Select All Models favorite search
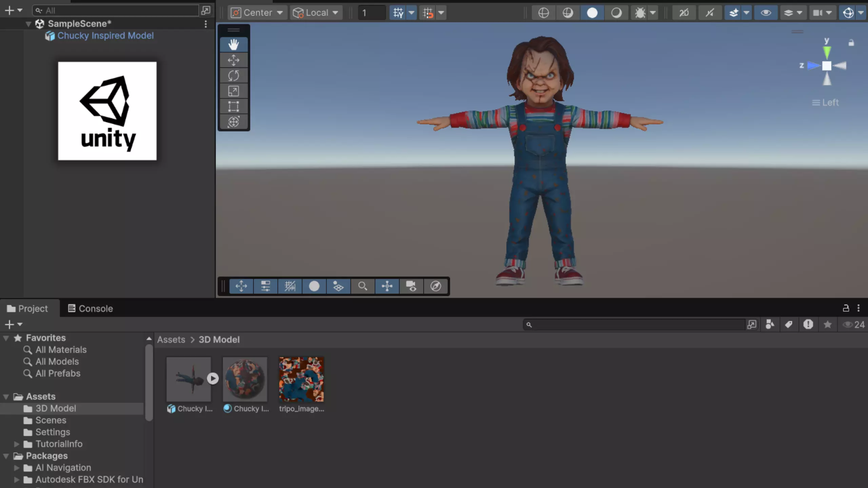The width and height of the screenshot is (868, 488). [57, 362]
